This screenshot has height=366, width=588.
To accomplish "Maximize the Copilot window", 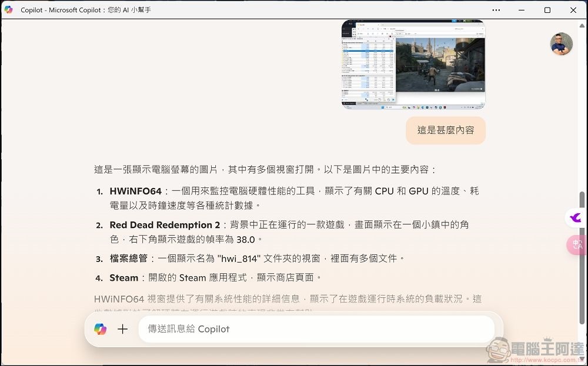I will [547, 10].
